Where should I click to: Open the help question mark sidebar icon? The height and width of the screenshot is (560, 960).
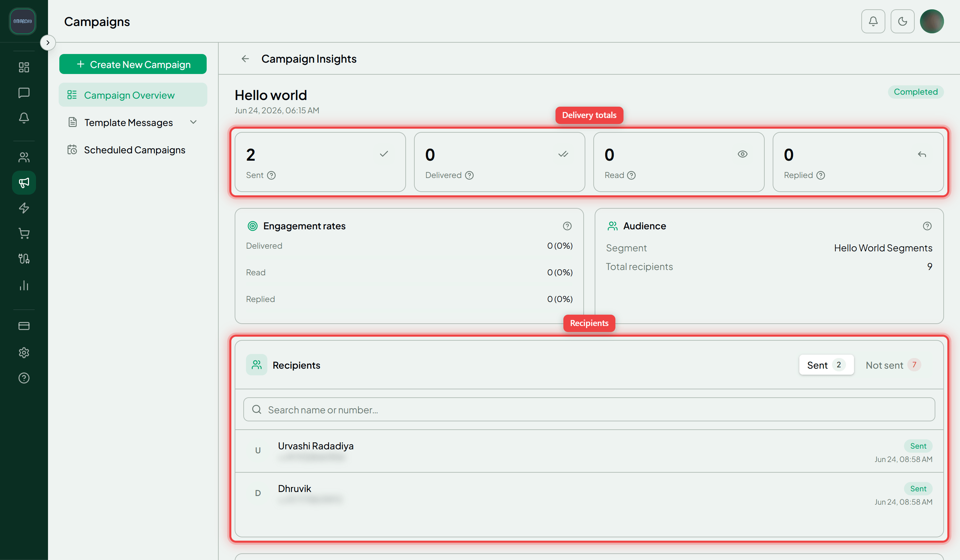(24, 378)
